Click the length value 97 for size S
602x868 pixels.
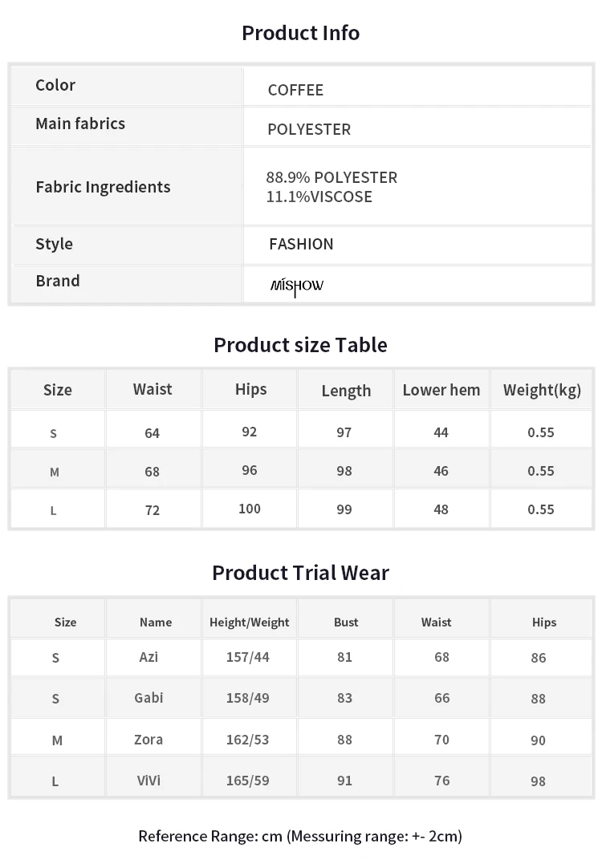point(344,432)
